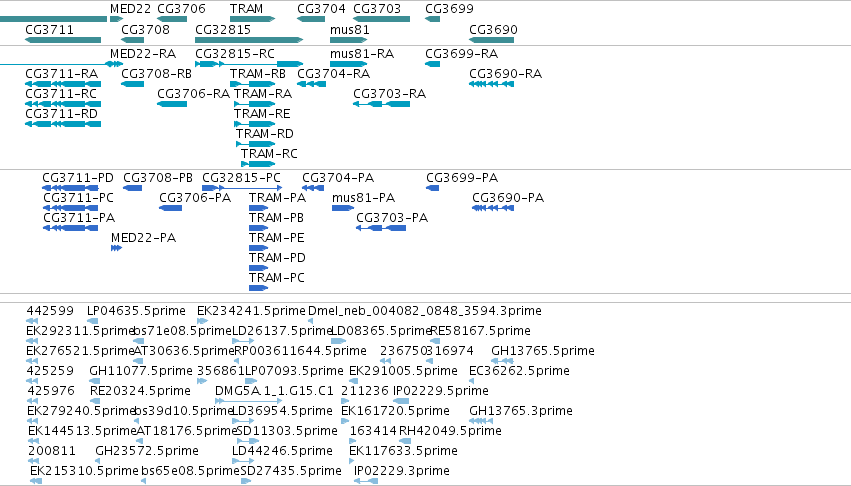The width and height of the screenshot is (851, 486).
Task: Click the CG3703 gene feature
Action: [x=382, y=19]
